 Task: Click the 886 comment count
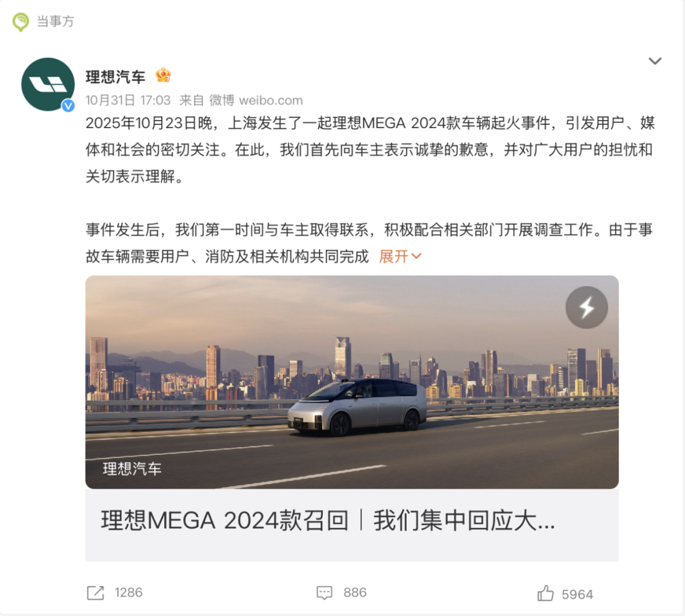(355, 593)
